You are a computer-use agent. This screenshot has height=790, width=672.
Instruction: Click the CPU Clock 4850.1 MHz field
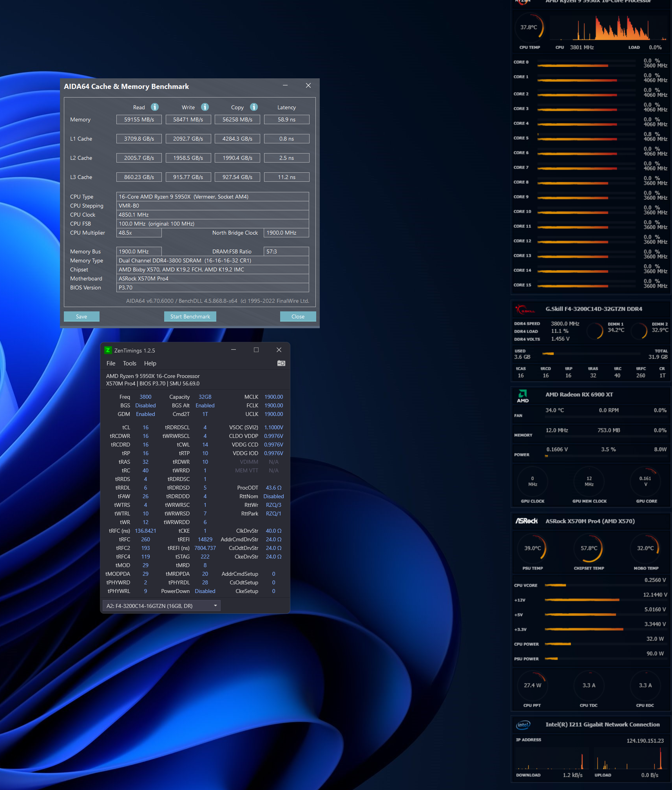tap(213, 215)
